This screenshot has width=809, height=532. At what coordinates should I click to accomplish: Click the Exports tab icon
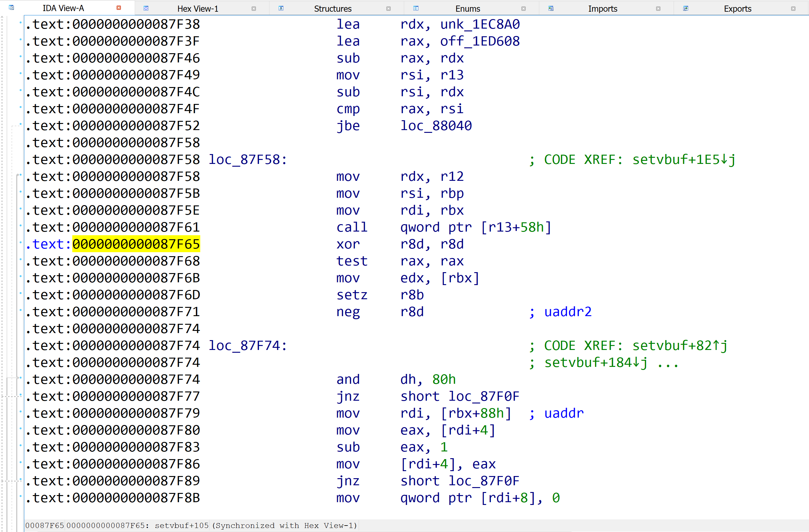(x=685, y=8)
